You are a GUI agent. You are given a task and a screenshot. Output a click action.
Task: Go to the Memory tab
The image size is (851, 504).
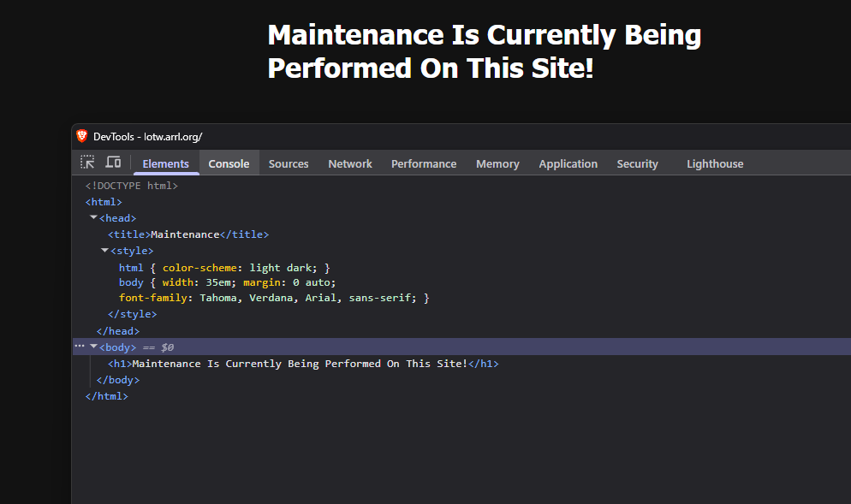pyautogui.click(x=497, y=163)
